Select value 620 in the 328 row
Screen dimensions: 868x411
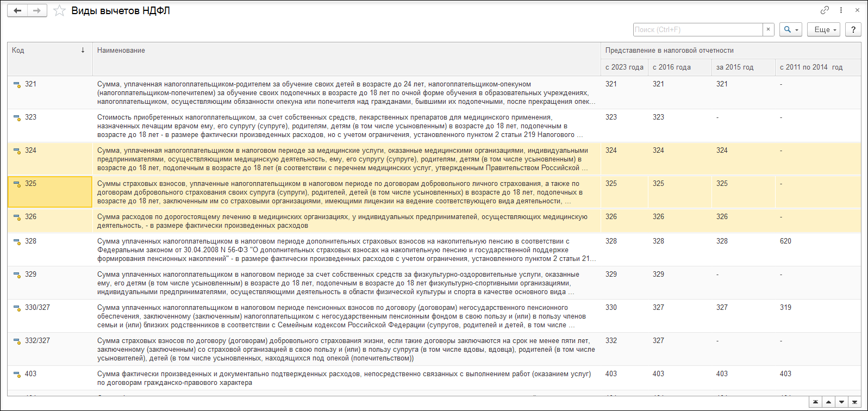click(817, 250)
